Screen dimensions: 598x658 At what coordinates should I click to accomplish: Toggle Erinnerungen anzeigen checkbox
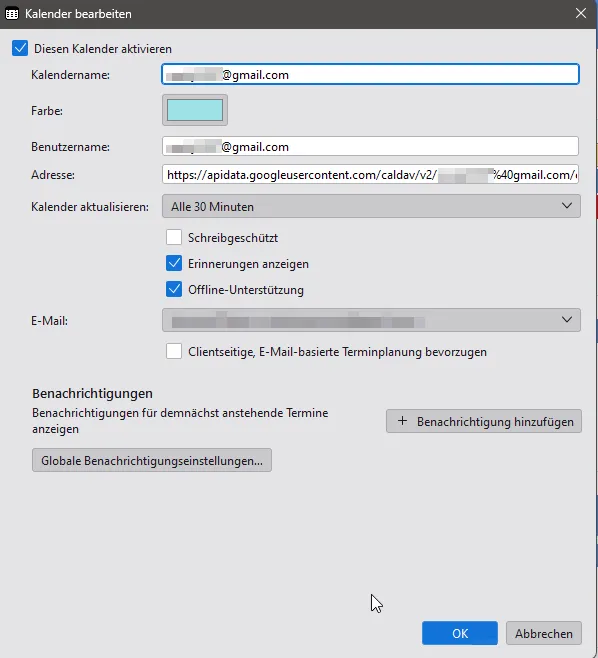[174, 263]
